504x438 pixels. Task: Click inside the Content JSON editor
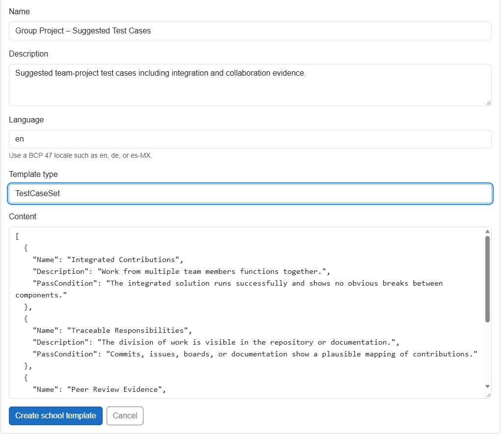(x=247, y=313)
